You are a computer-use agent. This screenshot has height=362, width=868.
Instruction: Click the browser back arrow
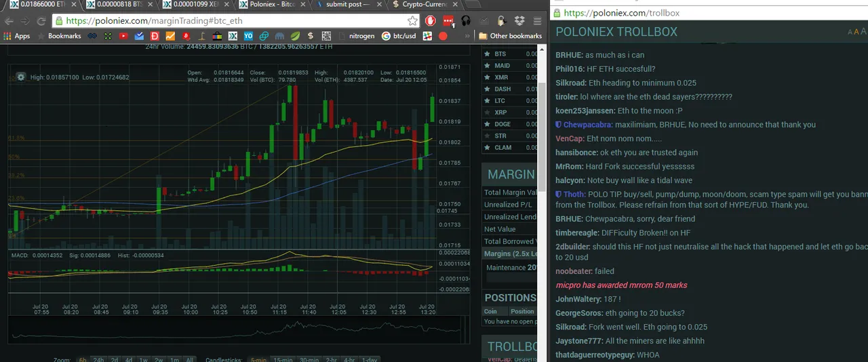click(x=9, y=20)
